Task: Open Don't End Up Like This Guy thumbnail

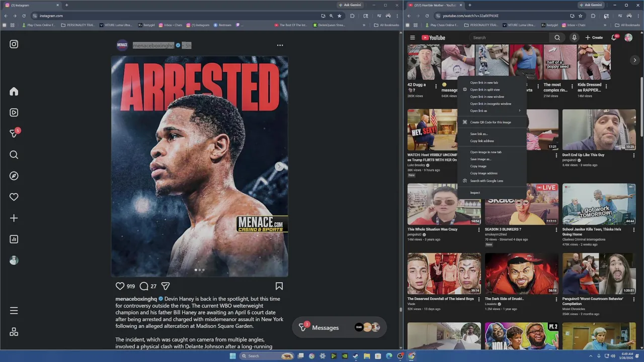Action: pyautogui.click(x=599, y=130)
